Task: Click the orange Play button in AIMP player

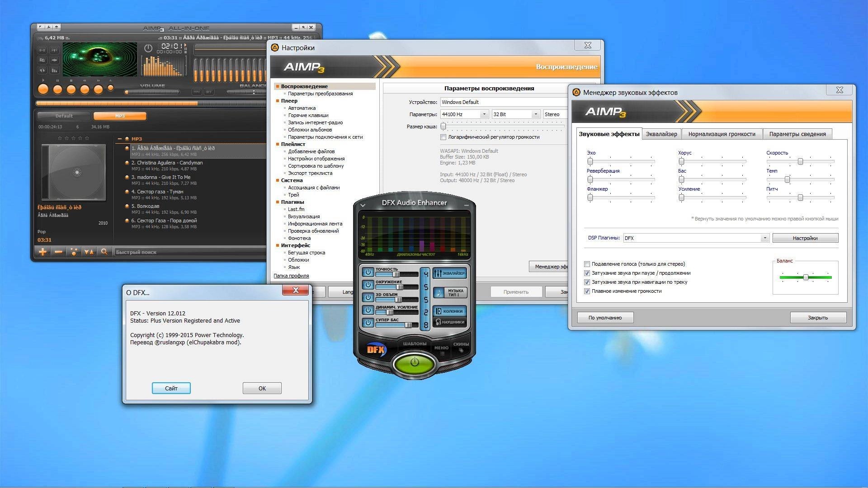Action: [x=43, y=89]
